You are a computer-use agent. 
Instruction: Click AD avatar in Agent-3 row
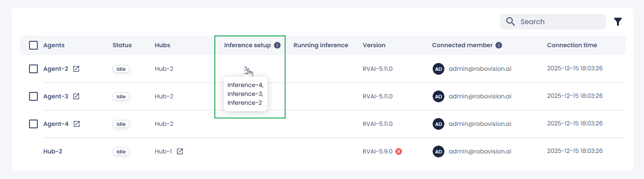point(438,96)
